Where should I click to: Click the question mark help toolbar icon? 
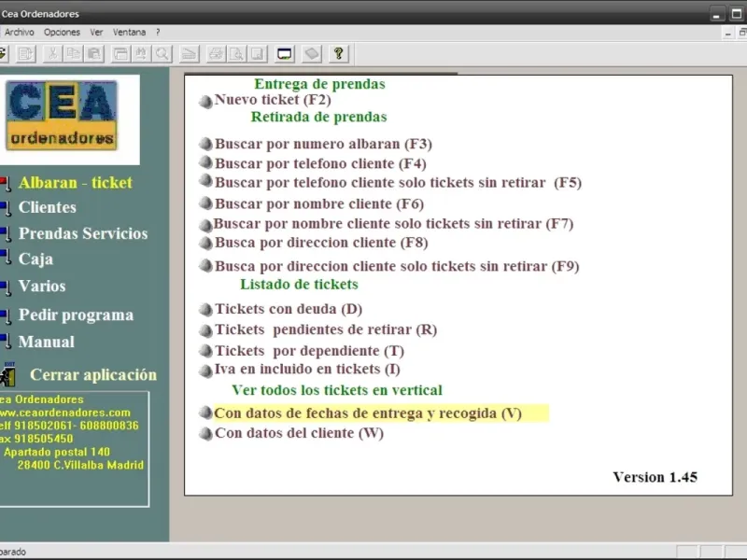tap(339, 54)
